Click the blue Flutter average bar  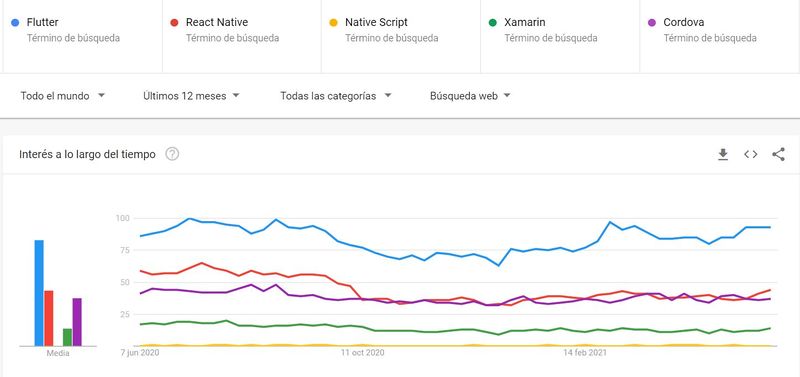coord(39,293)
